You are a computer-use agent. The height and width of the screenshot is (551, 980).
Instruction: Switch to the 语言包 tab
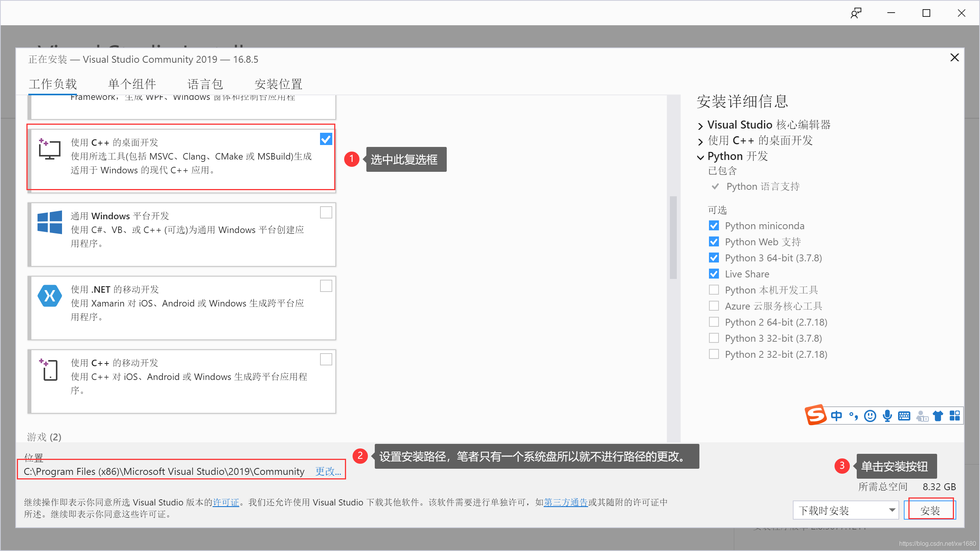[205, 84]
